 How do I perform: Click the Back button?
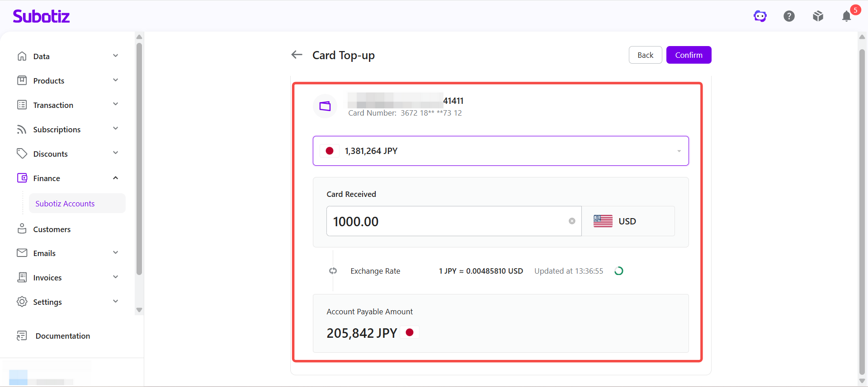(x=646, y=55)
